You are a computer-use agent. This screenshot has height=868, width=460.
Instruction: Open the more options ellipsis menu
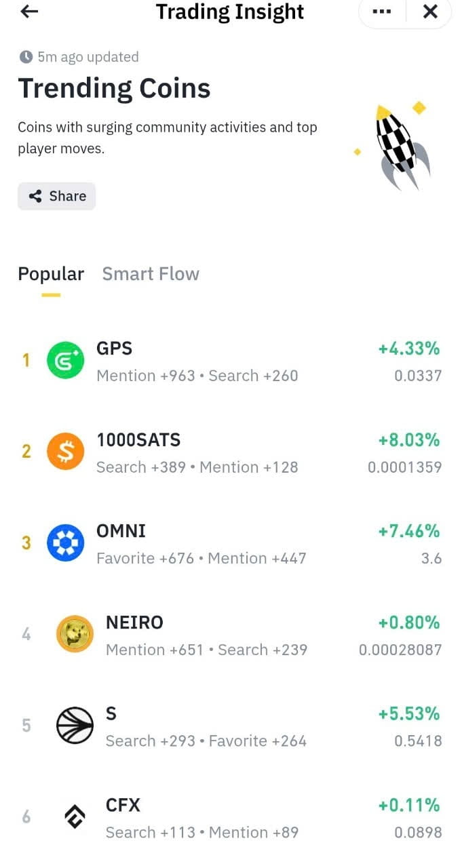(382, 12)
